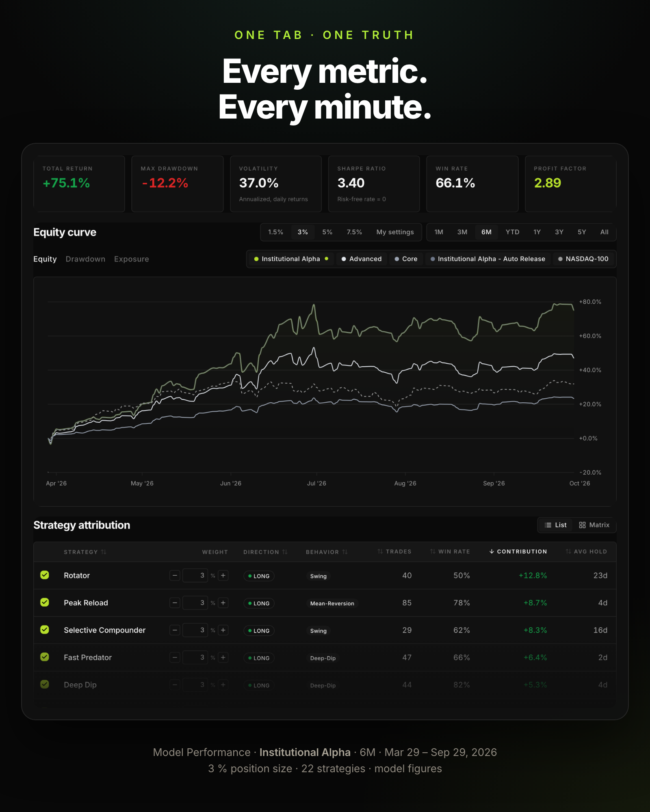Sort the table by Trades column

tap(394, 551)
